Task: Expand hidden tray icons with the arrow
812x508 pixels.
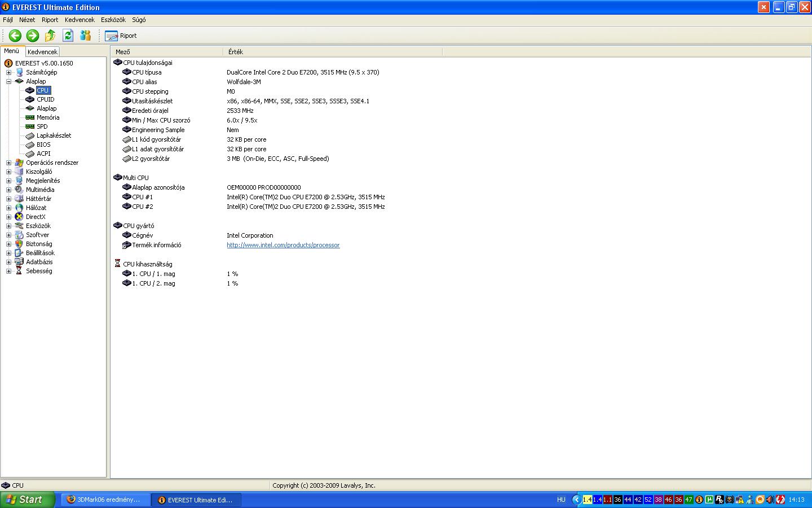Action: coord(576,500)
